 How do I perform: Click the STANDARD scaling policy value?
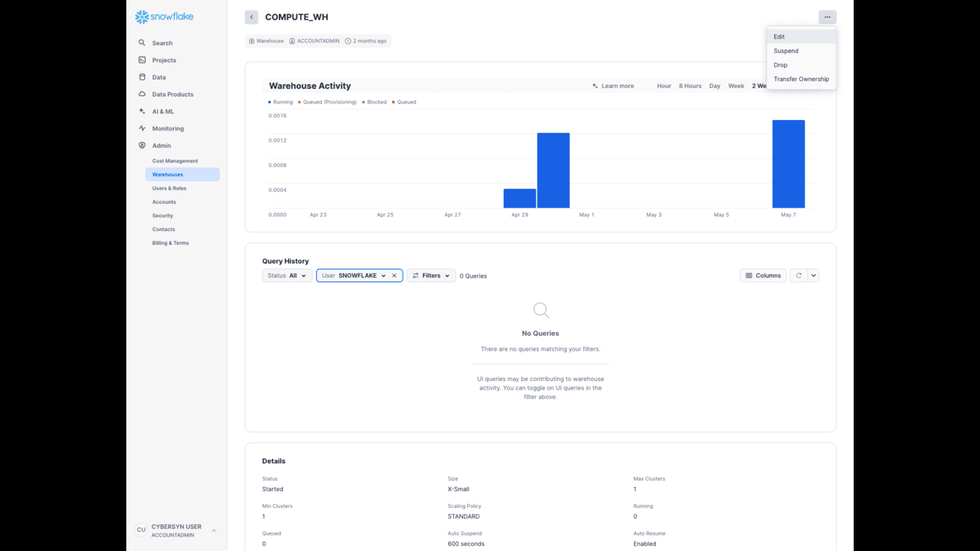464,517
